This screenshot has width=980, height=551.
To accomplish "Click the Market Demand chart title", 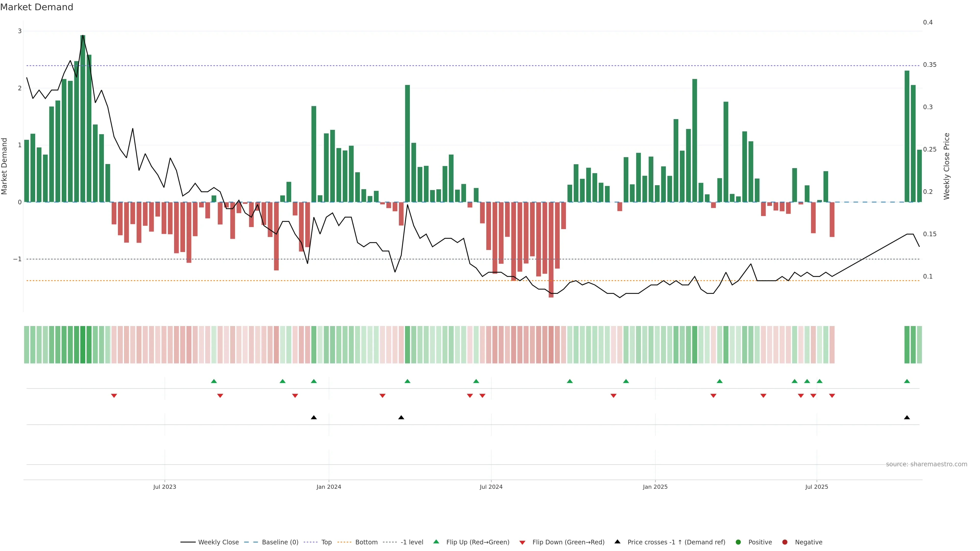I will tap(36, 7).
